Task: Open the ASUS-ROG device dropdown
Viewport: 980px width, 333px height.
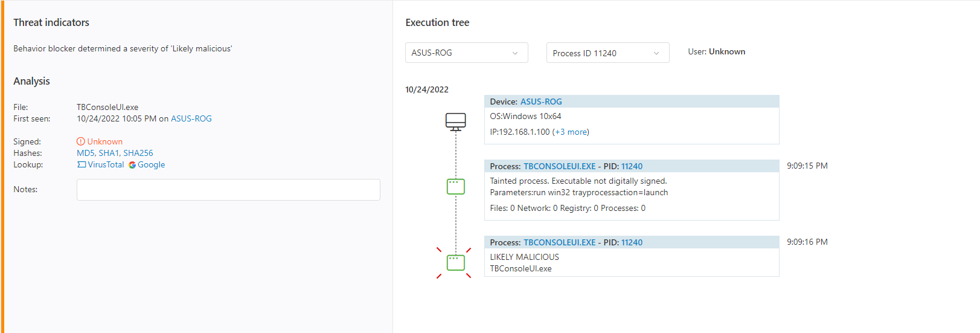Action: 466,53
